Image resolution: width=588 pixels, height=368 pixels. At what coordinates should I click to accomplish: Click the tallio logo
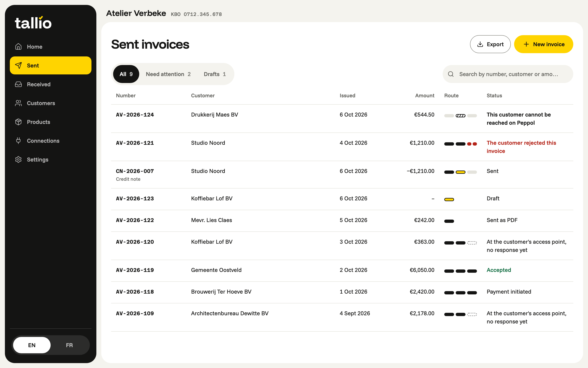[33, 23]
